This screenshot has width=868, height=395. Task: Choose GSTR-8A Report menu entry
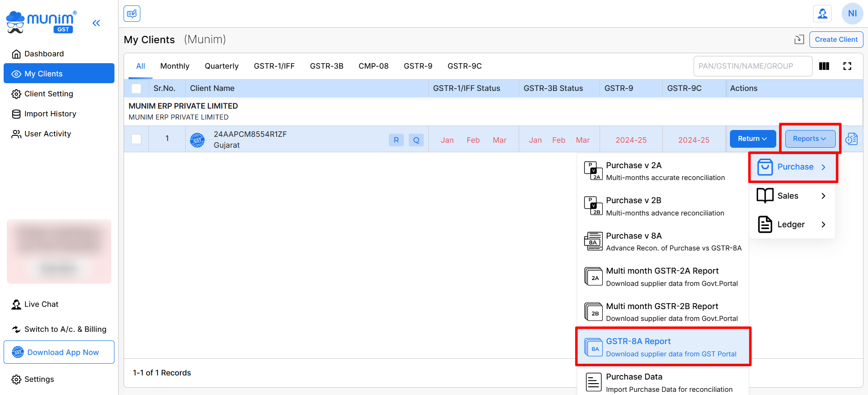pyautogui.click(x=663, y=347)
